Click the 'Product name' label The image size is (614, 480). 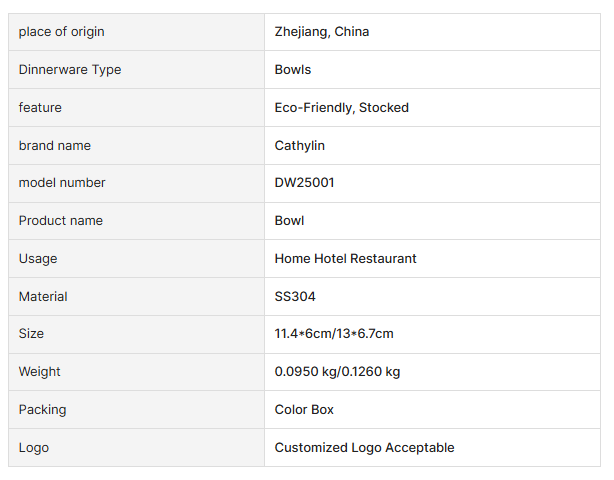(x=61, y=221)
